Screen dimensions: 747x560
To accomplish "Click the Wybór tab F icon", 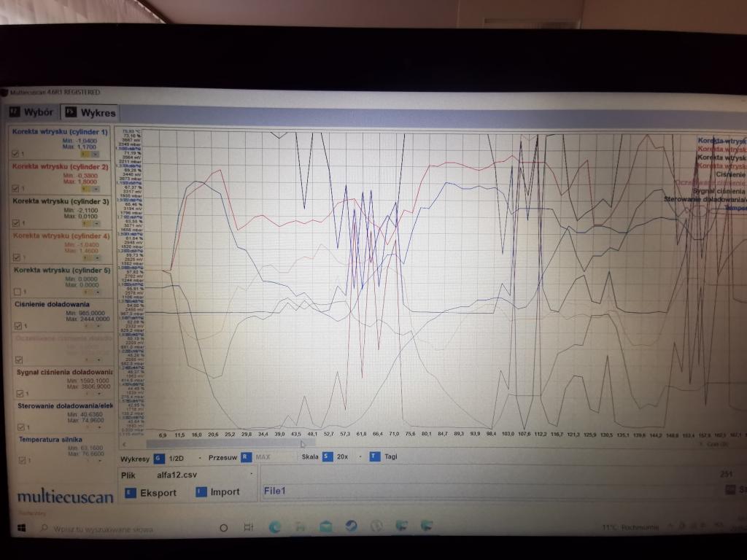I will (15, 112).
